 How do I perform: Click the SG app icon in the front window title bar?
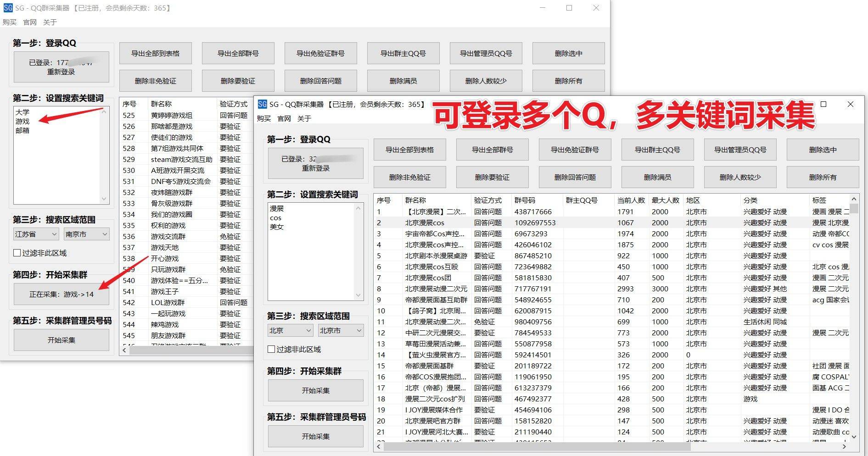[x=262, y=104]
